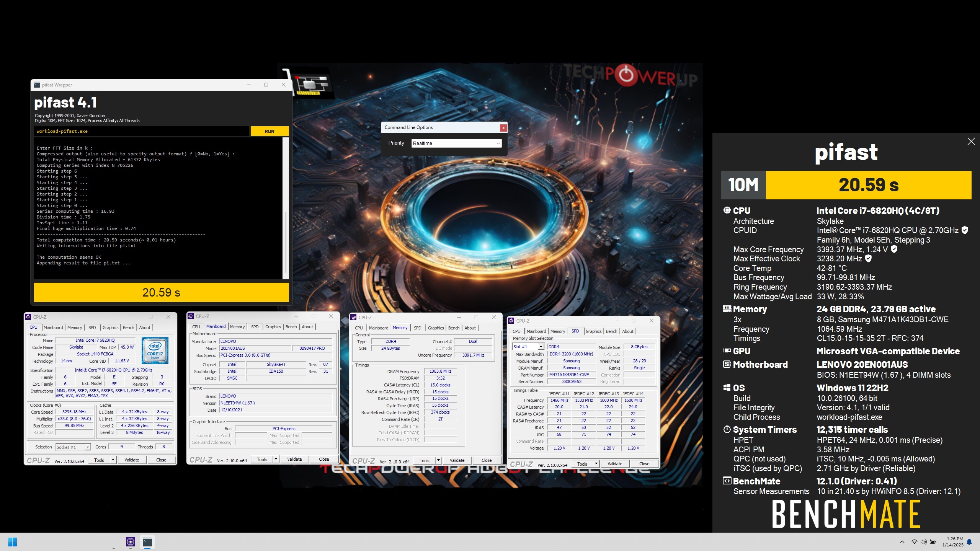Click the CPUID verified shield icon

(965, 230)
